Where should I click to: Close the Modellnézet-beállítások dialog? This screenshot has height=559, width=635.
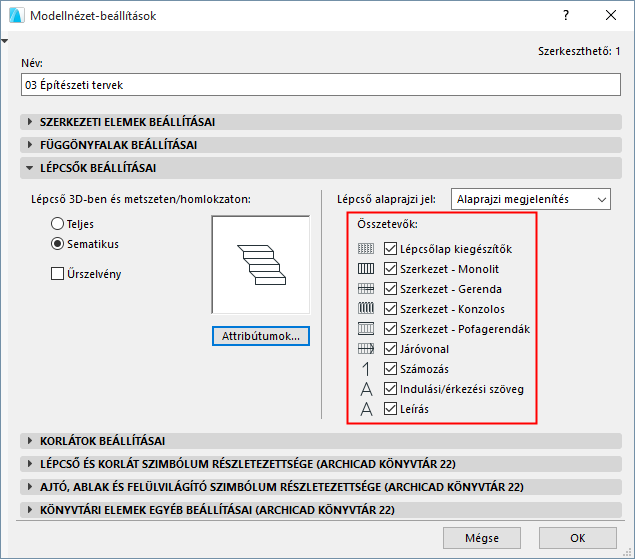tap(611, 15)
